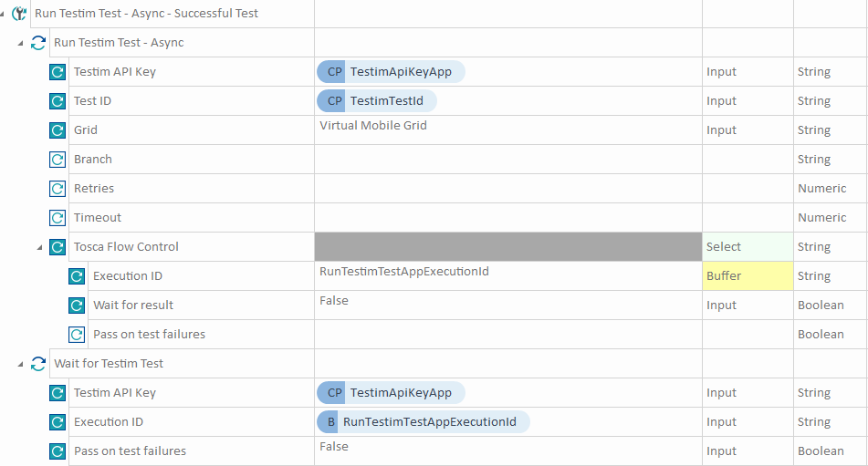Click the icon next to Branch
The height and width of the screenshot is (466, 868).
[x=58, y=160]
